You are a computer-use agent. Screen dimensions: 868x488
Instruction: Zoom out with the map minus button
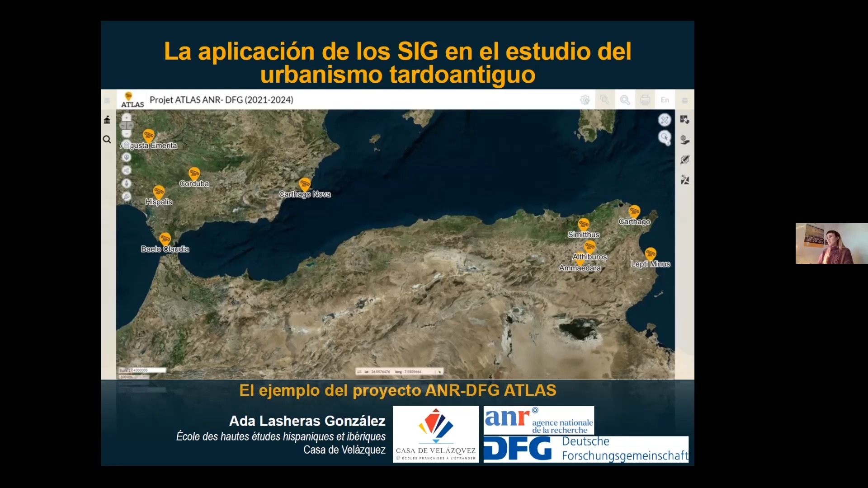tap(127, 134)
